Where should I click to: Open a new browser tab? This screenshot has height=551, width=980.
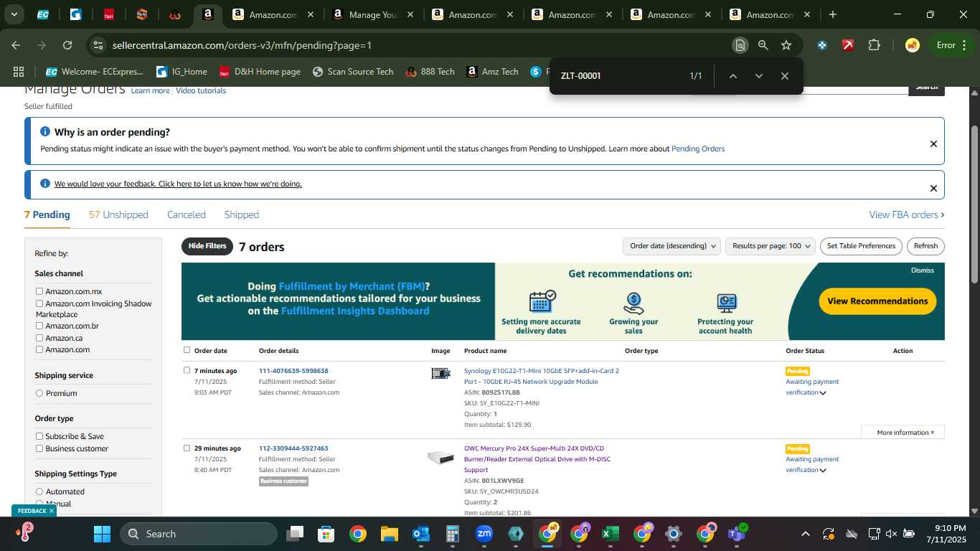(x=833, y=14)
